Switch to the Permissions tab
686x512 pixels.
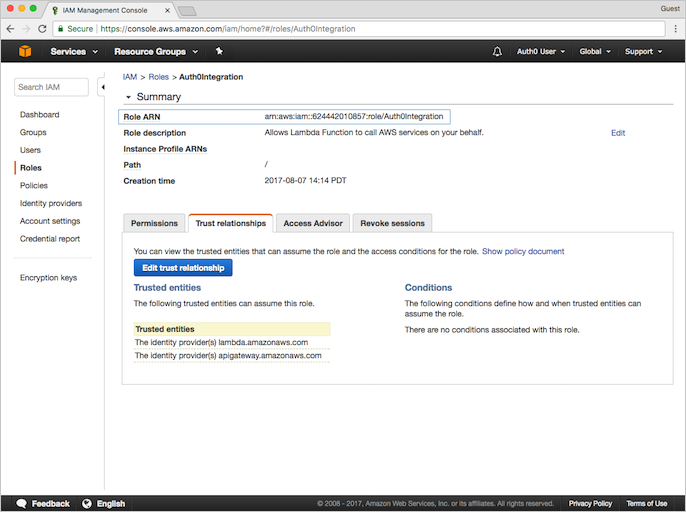click(x=154, y=223)
